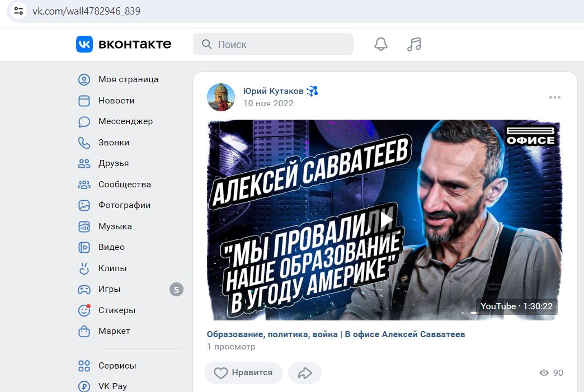The width and height of the screenshot is (584, 392).
Task: Share the post with the arrow icon
Action: (305, 372)
